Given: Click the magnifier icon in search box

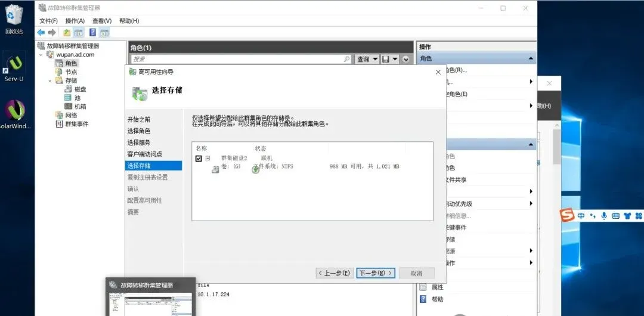Looking at the screenshot, I should 346,59.
